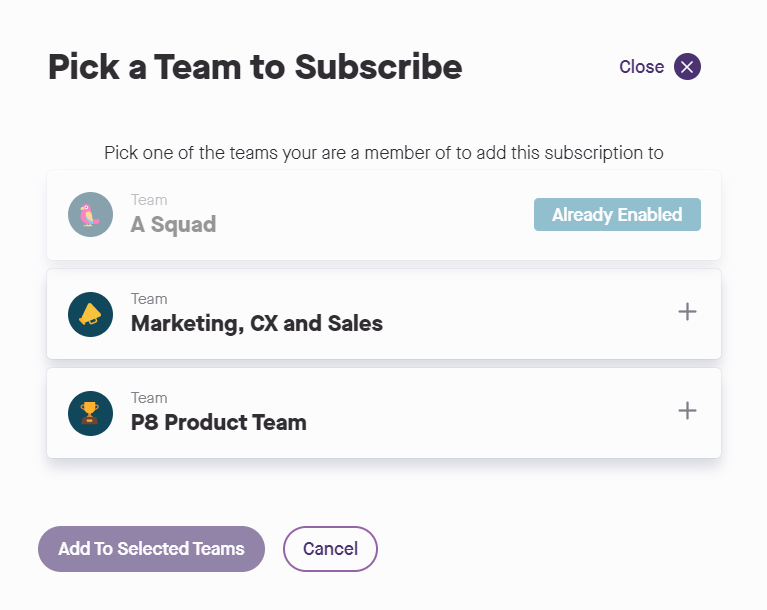
Task: Click the "Pick a Team to Subscribe" heading
Action: point(255,67)
